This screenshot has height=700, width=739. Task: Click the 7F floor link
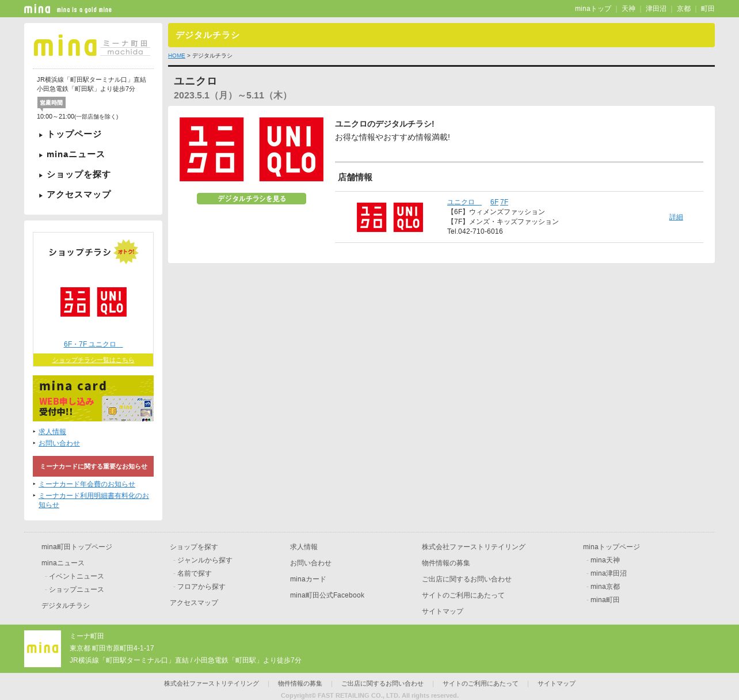point(504,202)
